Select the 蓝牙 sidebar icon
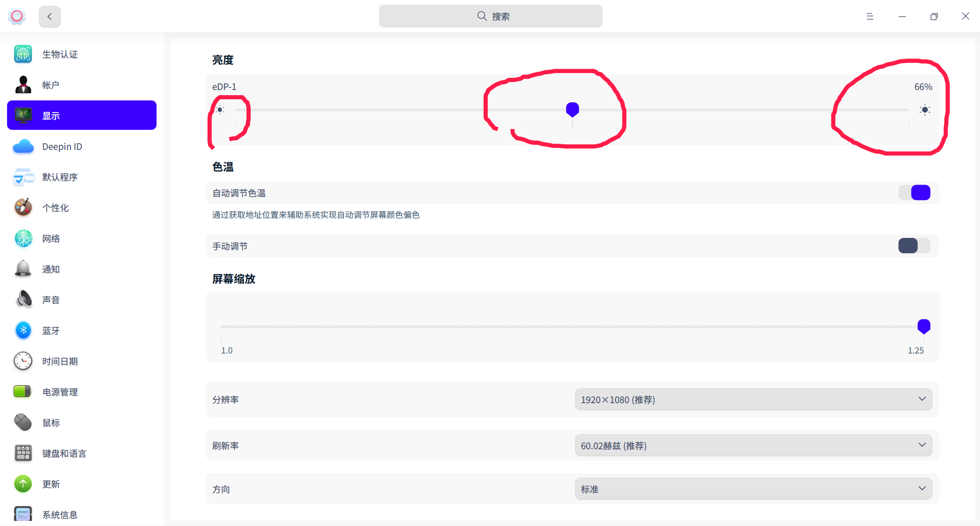The image size is (980, 526). pos(51,331)
